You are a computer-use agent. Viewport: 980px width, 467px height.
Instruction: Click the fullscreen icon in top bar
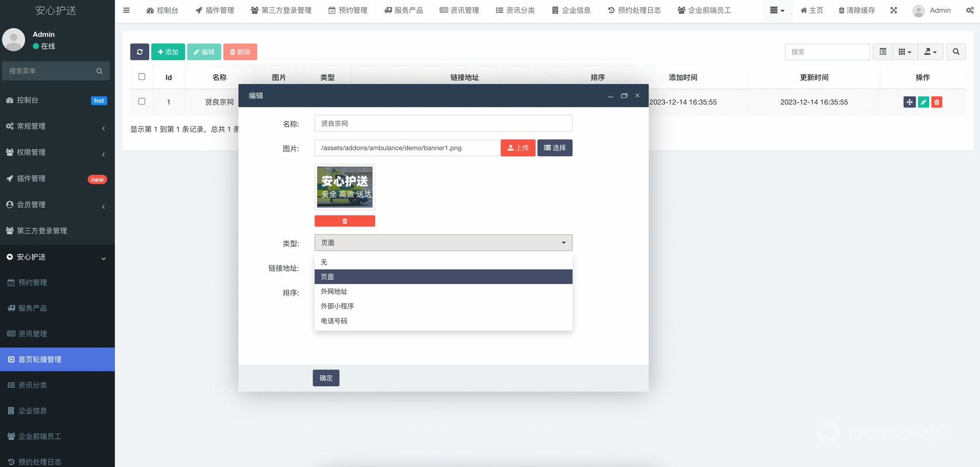(x=893, y=10)
